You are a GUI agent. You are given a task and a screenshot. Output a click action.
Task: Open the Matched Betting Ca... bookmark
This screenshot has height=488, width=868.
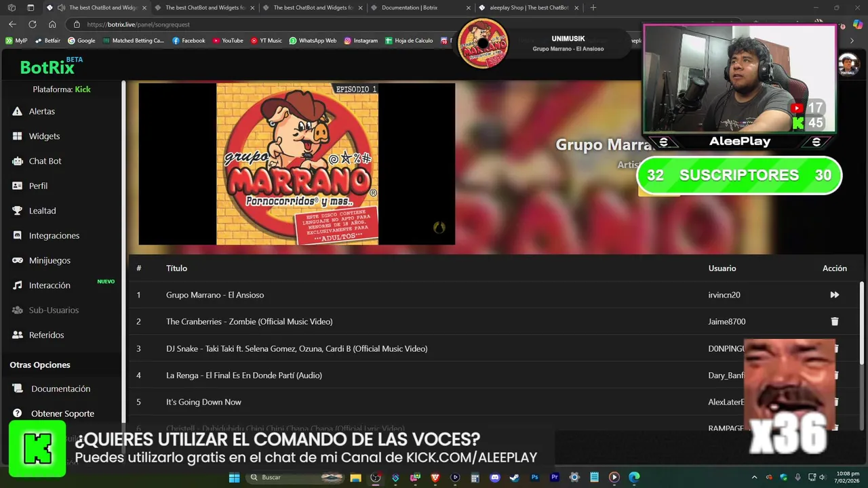tap(134, 41)
